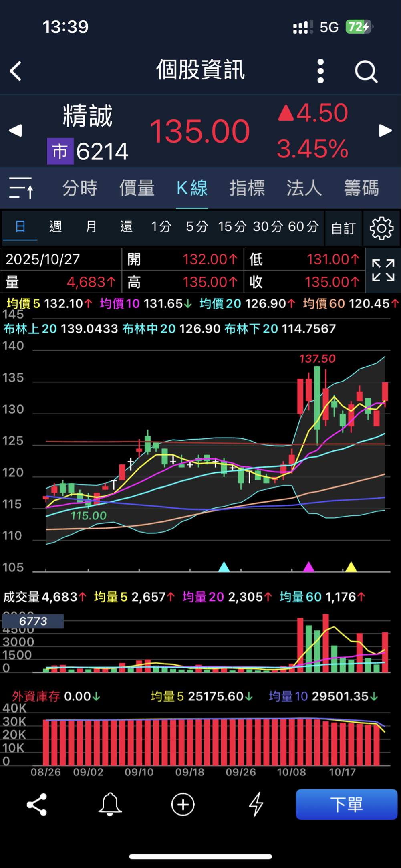The width and height of the screenshot is (401, 868).
Task: Select the 日 daily period
Action: click(x=20, y=227)
